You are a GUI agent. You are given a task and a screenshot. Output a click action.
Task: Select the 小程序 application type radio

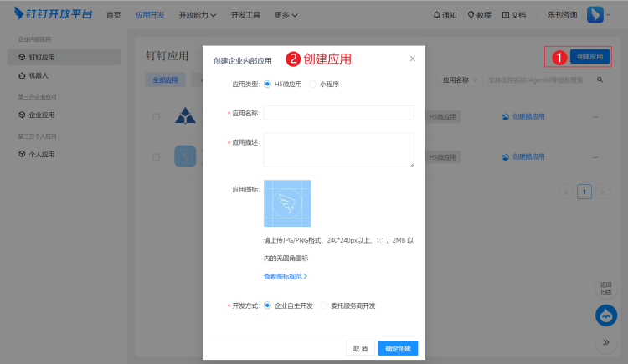[313, 85]
